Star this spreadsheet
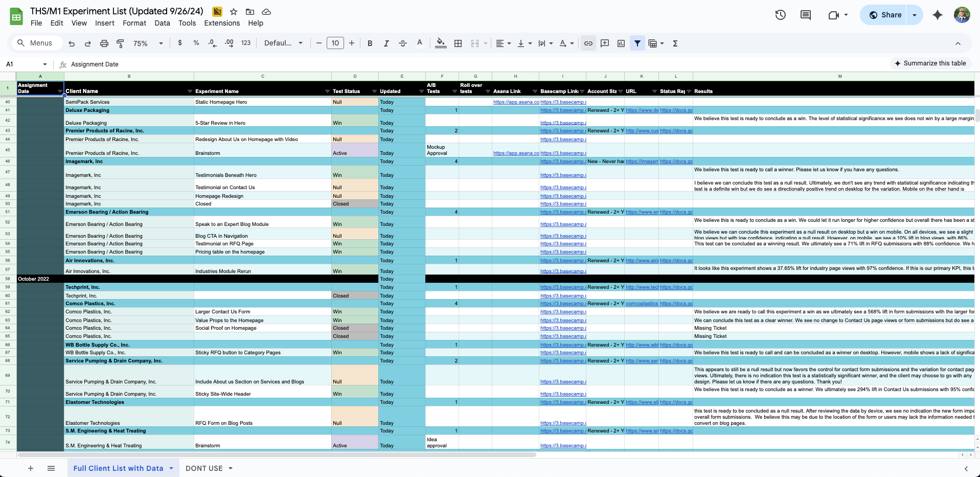This screenshot has height=477, width=980. coord(234,11)
